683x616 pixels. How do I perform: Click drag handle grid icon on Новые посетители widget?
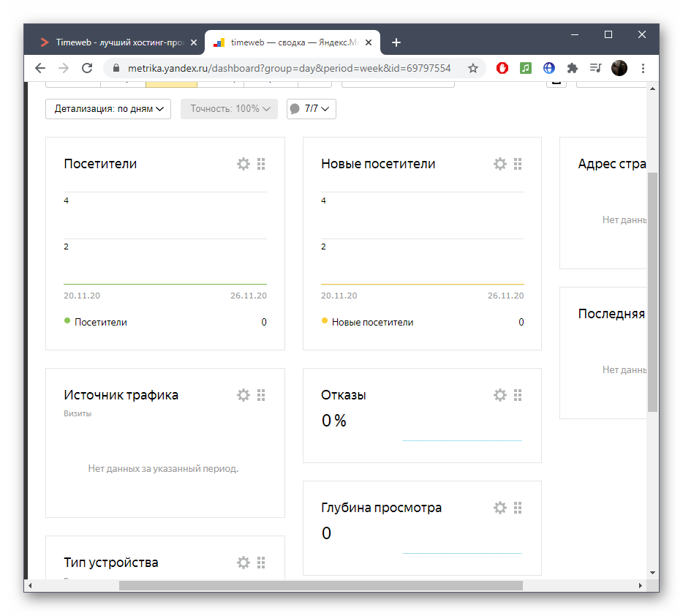(x=518, y=164)
